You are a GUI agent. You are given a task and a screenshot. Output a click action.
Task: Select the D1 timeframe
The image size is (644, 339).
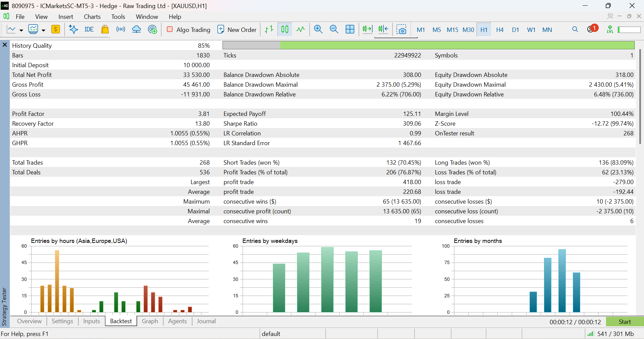[x=515, y=30]
